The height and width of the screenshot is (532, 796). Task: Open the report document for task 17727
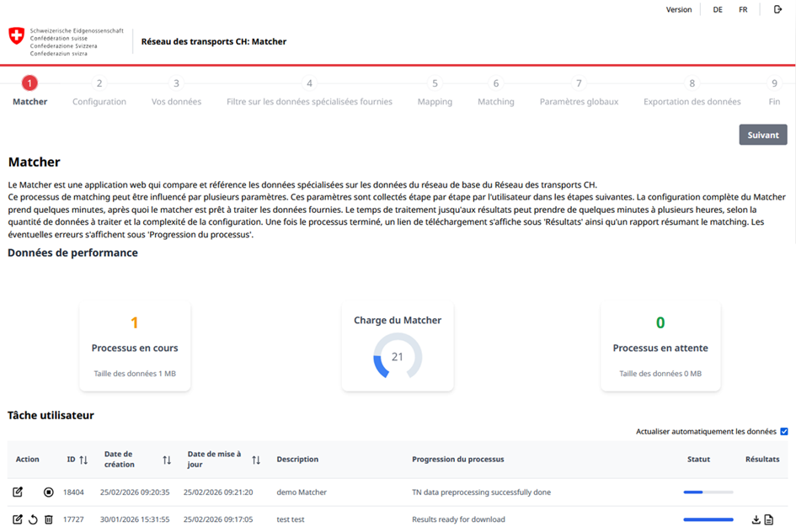(x=769, y=520)
